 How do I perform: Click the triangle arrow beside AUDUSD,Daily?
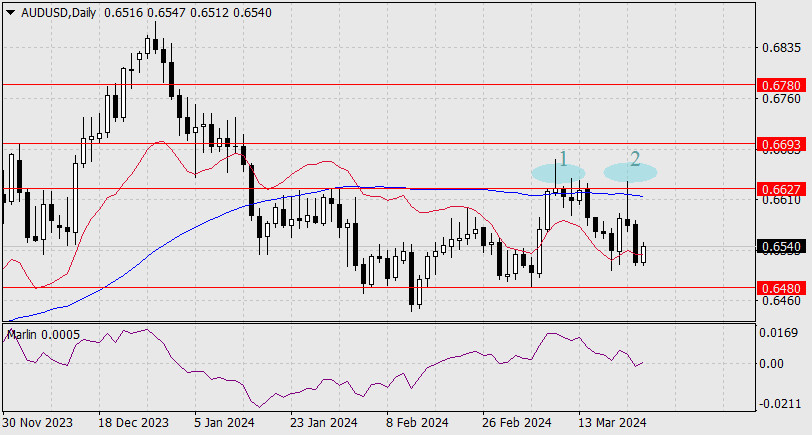[x=10, y=12]
